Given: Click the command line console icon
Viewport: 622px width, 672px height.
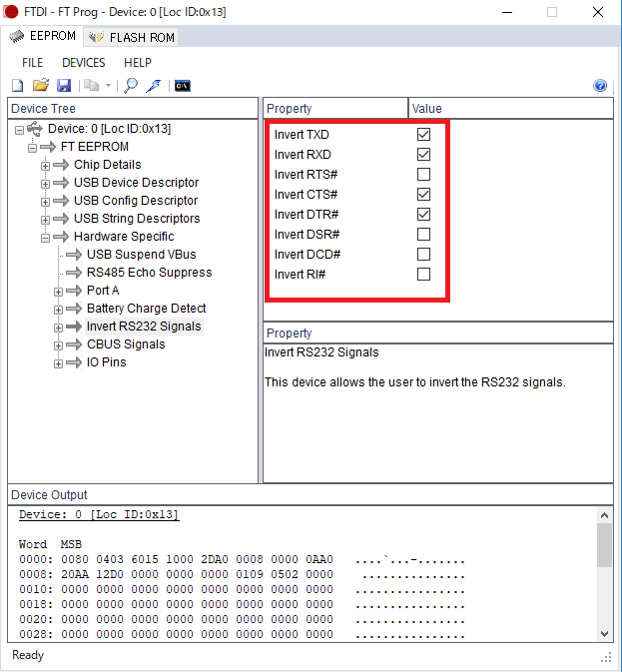Looking at the screenshot, I should 182,86.
